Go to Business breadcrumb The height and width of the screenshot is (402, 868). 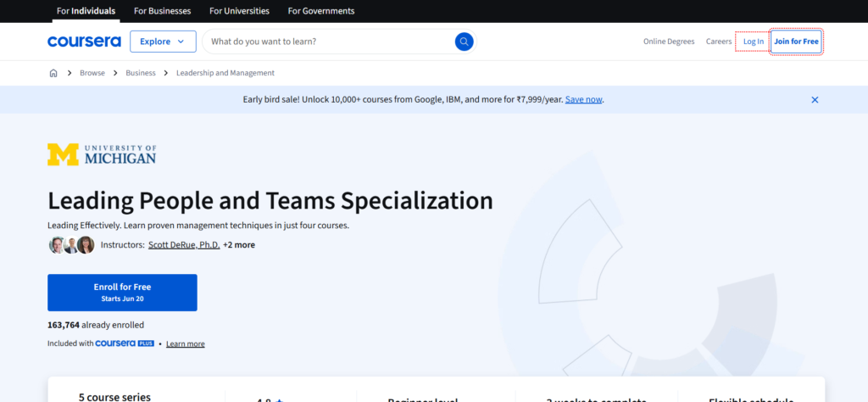[141, 73]
